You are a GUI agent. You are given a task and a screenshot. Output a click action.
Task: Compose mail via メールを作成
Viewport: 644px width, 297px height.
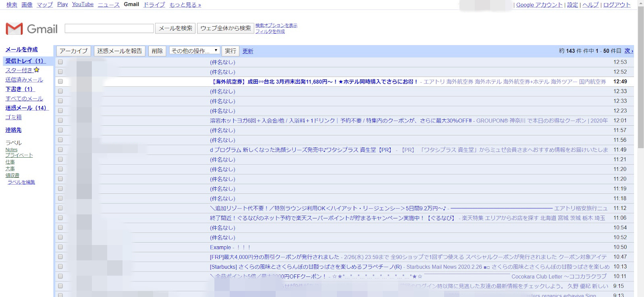(x=21, y=50)
